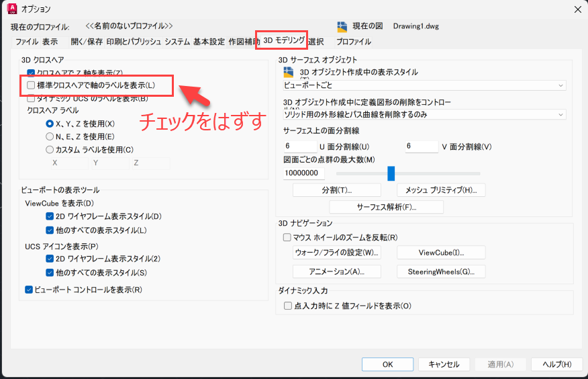Screen dimensions: 588x379
Task: Open ウォーク/フライの設定(W)... dialog
Action: [x=337, y=253]
